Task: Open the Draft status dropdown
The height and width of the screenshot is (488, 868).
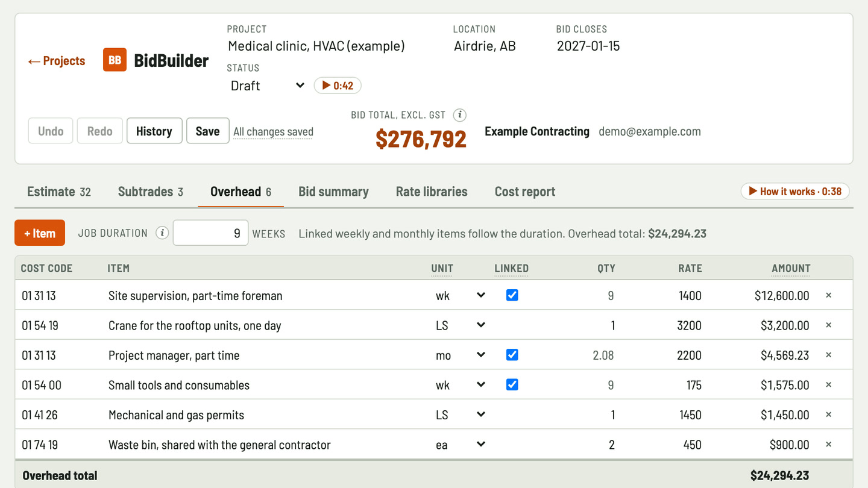Action: coord(268,86)
